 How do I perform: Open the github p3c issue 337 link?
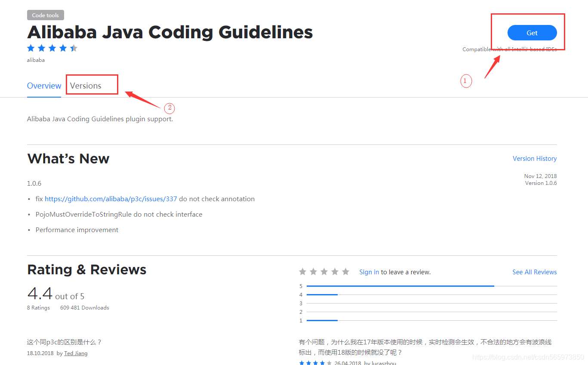[111, 199]
